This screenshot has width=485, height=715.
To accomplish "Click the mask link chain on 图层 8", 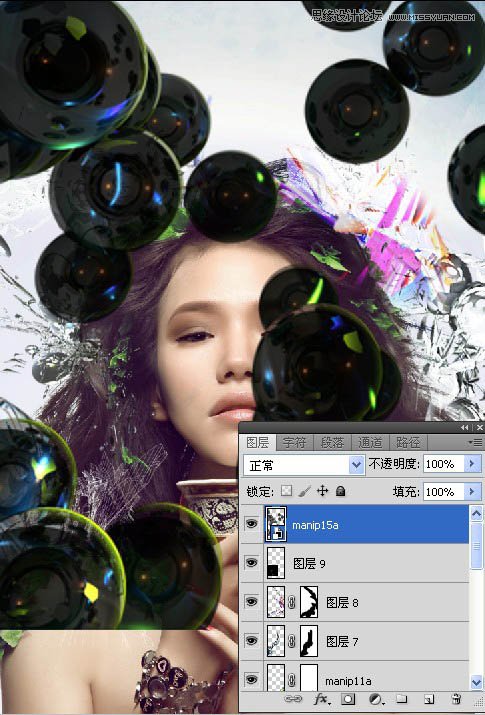I will 292,602.
